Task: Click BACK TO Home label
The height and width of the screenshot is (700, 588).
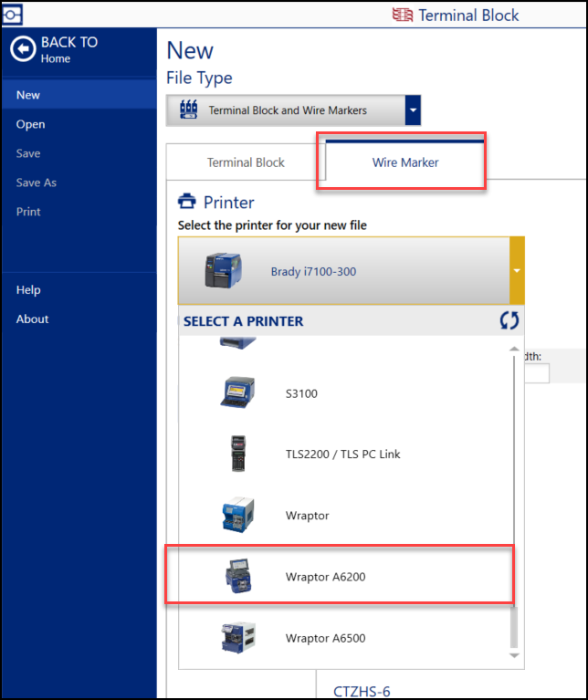Action: point(69,49)
